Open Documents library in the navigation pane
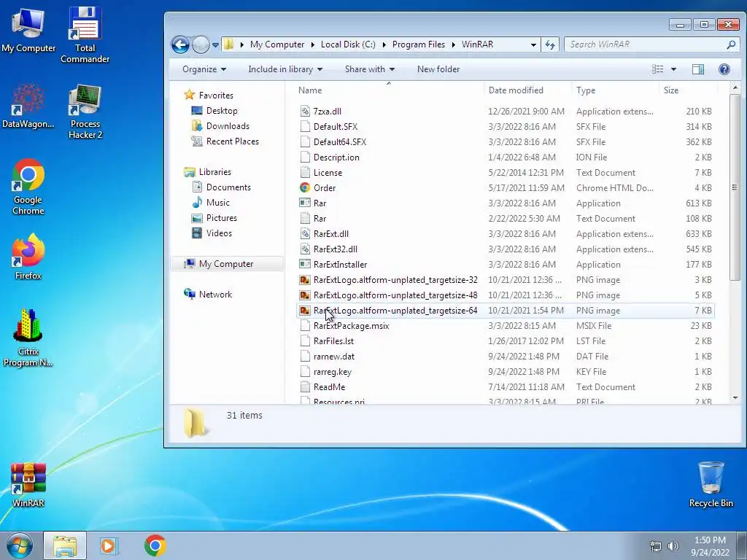 228,187
